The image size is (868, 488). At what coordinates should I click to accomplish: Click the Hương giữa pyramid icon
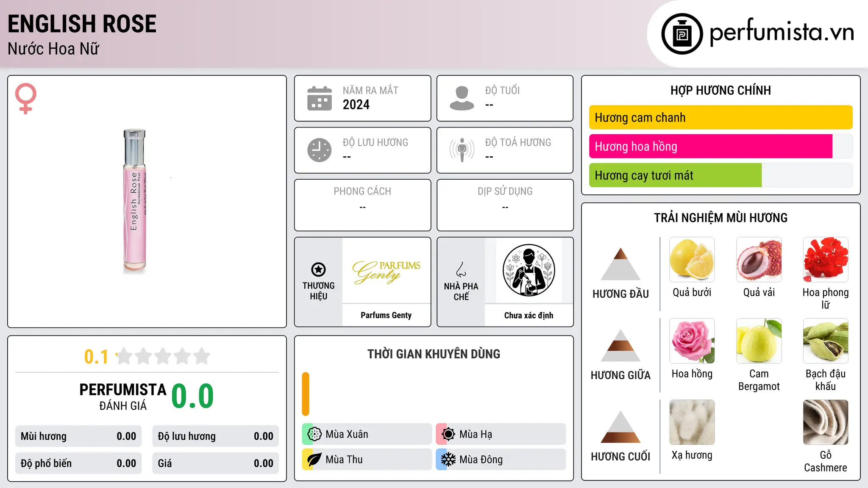point(620,345)
